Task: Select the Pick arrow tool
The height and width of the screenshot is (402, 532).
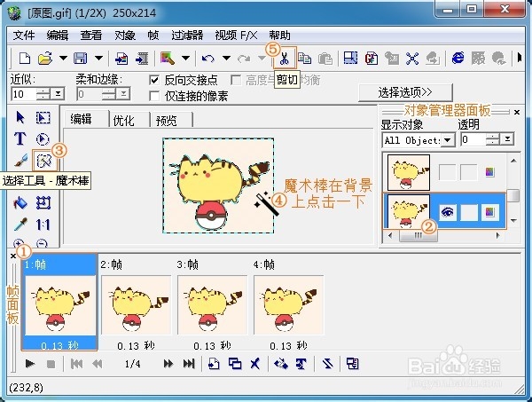Action: (x=20, y=117)
